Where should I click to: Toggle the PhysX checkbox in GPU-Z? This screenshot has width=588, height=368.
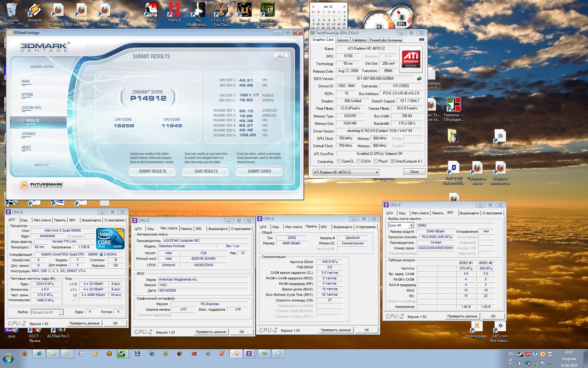[x=375, y=161]
